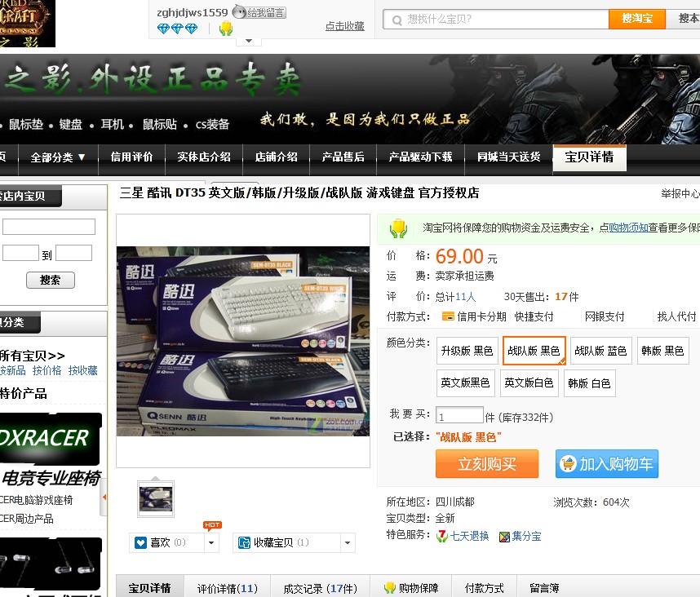The height and width of the screenshot is (597, 700).
Task: Expand the small arrow below seller info
Action: pos(249,41)
